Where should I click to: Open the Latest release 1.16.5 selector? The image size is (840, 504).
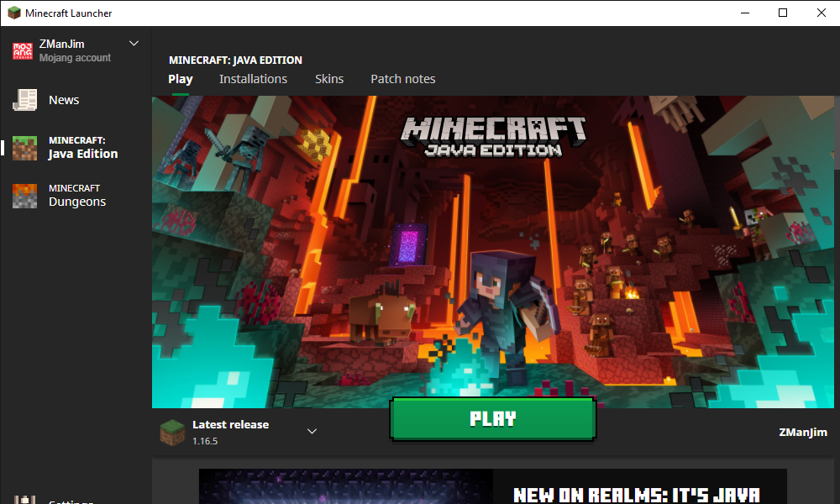[x=230, y=432]
